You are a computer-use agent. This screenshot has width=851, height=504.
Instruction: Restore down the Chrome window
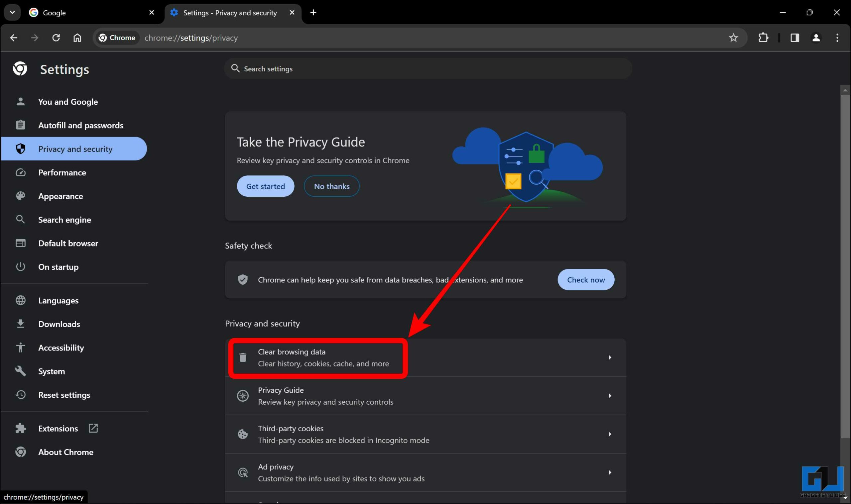click(x=809, y=13)
